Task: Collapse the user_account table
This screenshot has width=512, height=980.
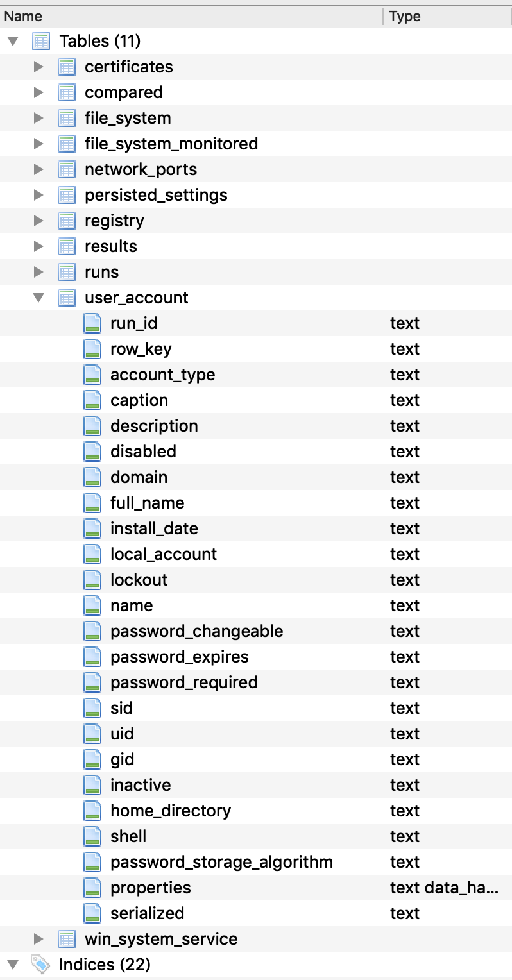Action: [x=38, y=298]
